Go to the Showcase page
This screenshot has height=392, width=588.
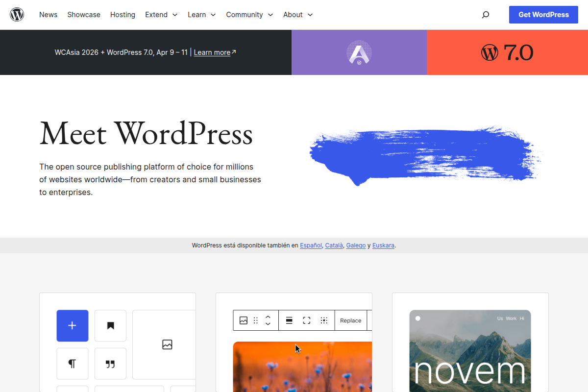click(84, 15)
